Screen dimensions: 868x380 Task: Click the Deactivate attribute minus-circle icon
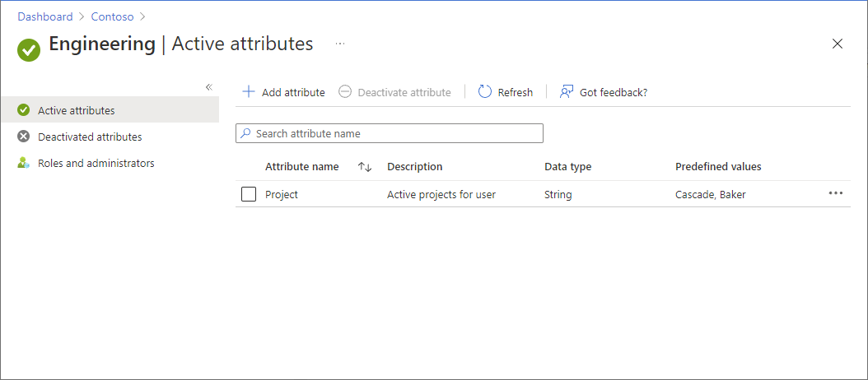(x=346, y=92)
